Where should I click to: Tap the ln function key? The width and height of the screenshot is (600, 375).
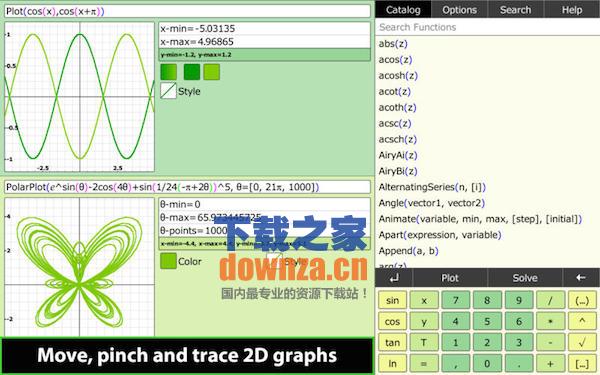pos(392,364)
